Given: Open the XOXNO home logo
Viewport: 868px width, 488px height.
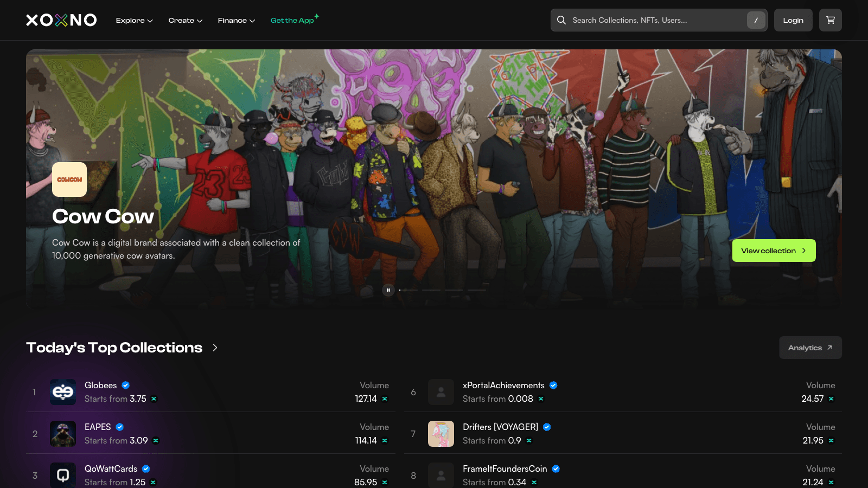Looking at the screenshot, I should pos(61,20).
